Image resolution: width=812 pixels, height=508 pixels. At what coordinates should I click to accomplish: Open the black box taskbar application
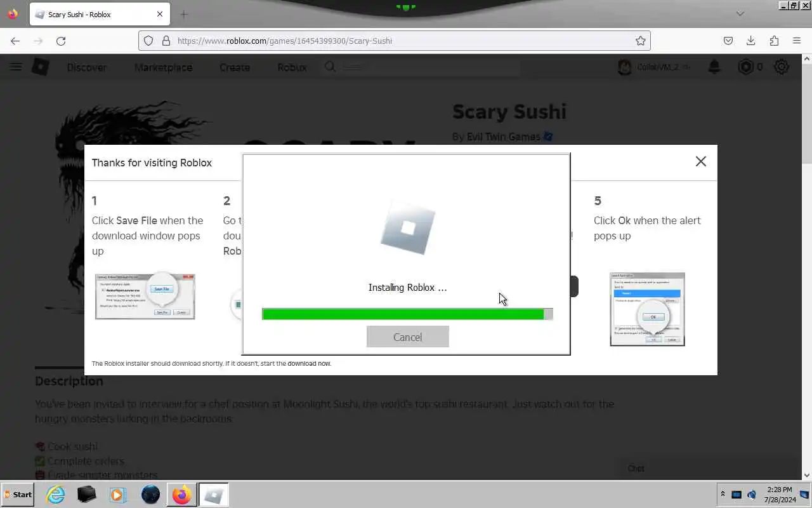coord(87,495)
